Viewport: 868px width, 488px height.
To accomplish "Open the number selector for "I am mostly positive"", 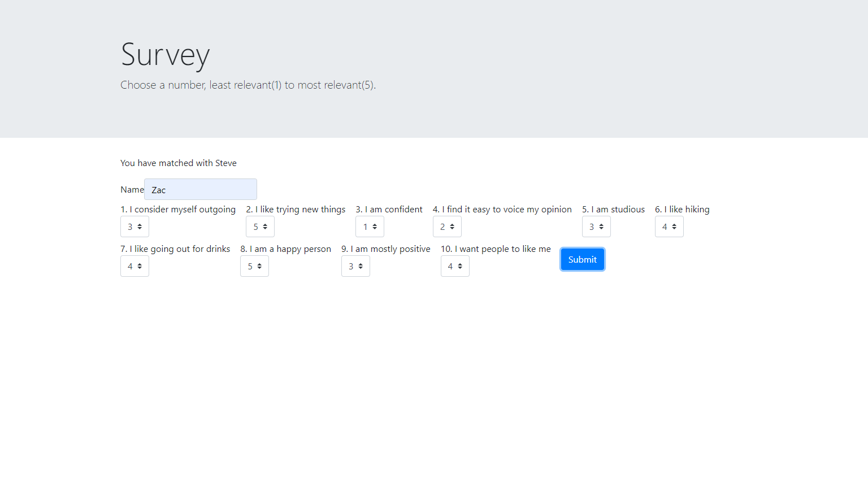I will click(x=355, y=266).
